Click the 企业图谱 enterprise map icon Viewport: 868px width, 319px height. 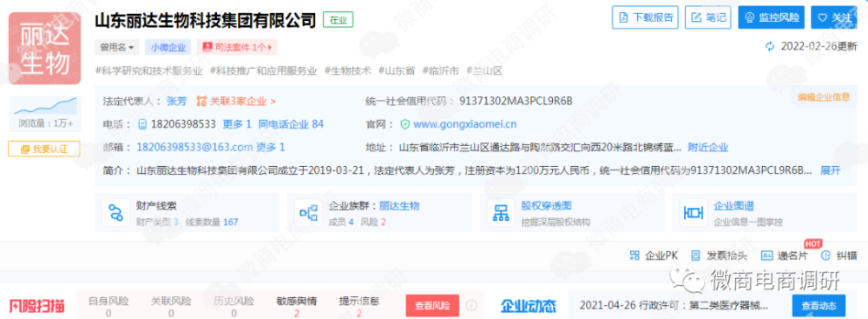pyautogui.click(x=693, y=212)
